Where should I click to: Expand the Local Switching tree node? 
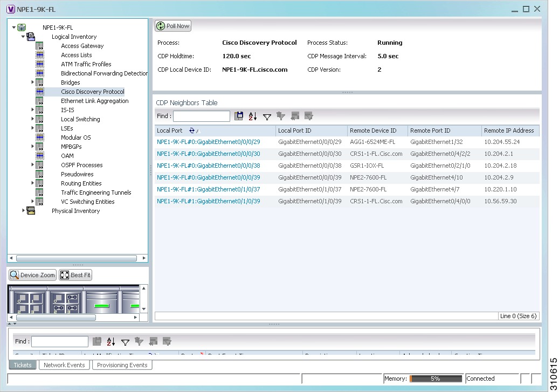point(32,119)
